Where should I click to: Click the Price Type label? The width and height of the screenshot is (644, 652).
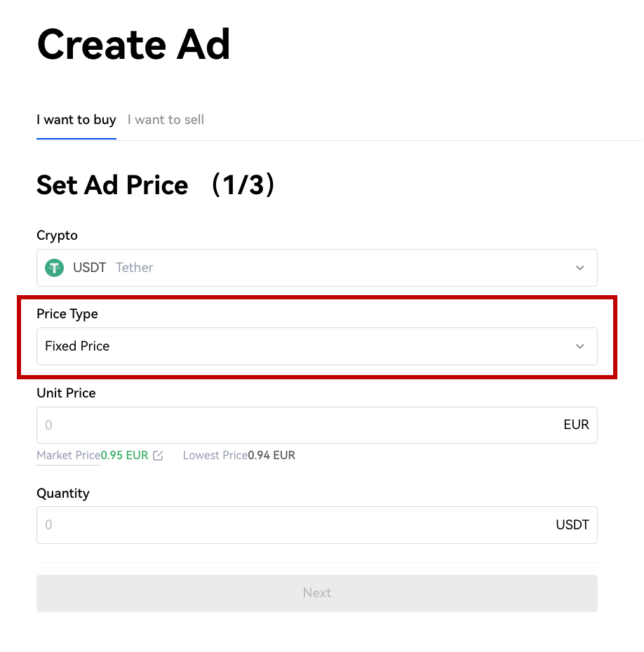pos(67,314)
